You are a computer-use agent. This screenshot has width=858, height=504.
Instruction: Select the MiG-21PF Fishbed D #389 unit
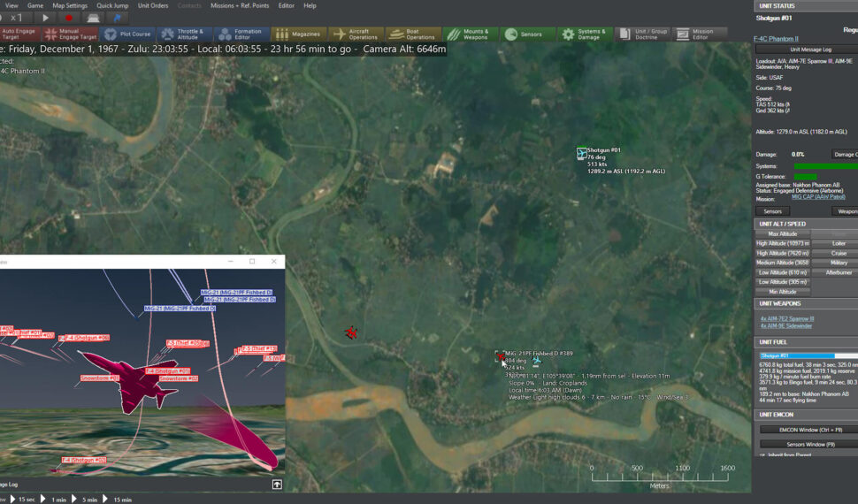point(501,356)
